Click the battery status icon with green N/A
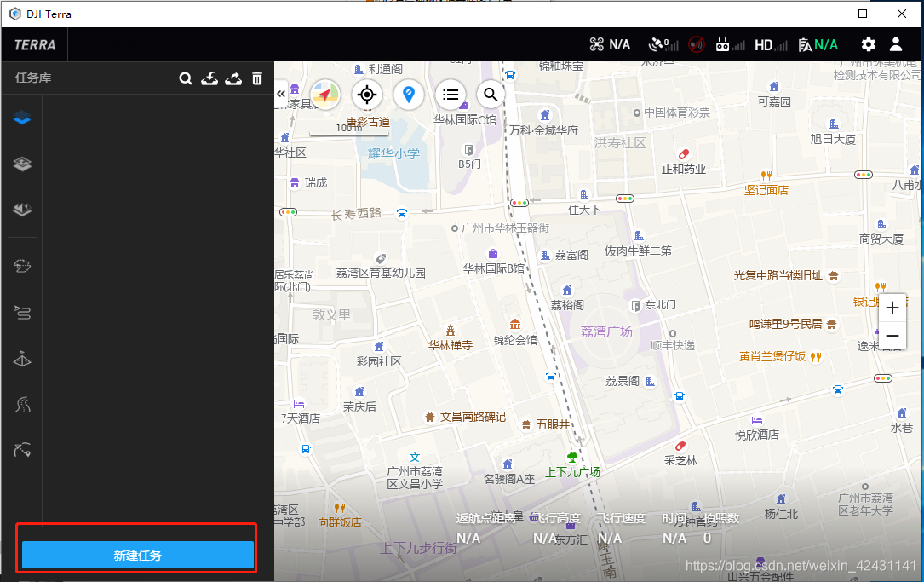The width and height of the screenshot is (924, 582). [x=818, y=45]
